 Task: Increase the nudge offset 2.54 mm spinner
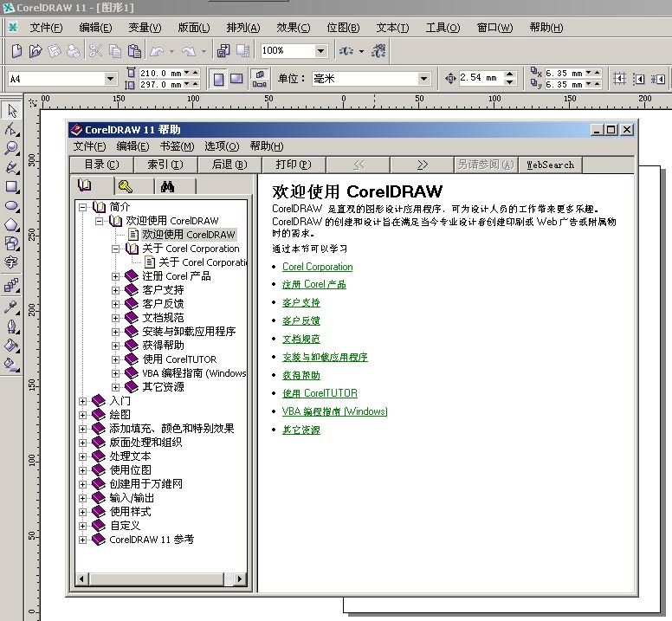pyautogui.click(x=509, y=74)
